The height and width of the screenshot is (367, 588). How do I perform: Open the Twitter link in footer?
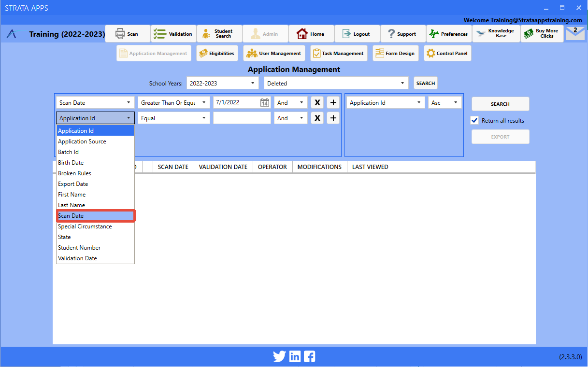pyautogui.click(x=279, y=357)
